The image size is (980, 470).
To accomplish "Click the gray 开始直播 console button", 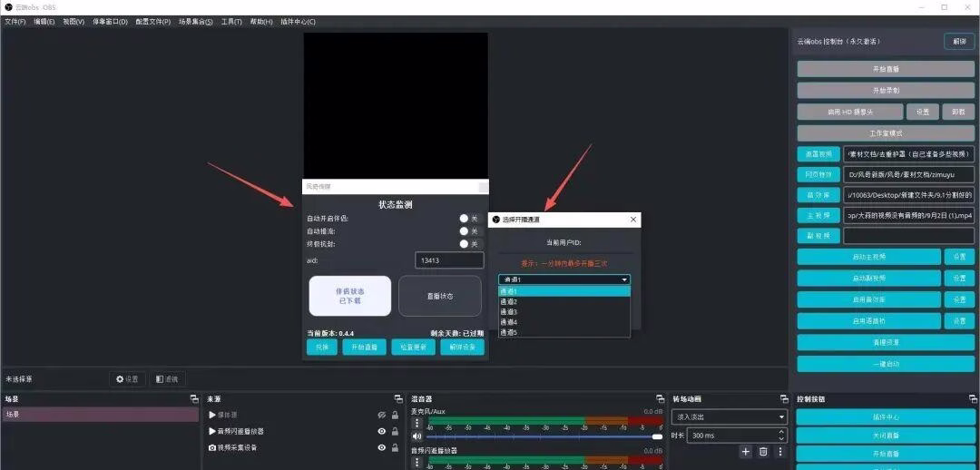I will [886, 69].
